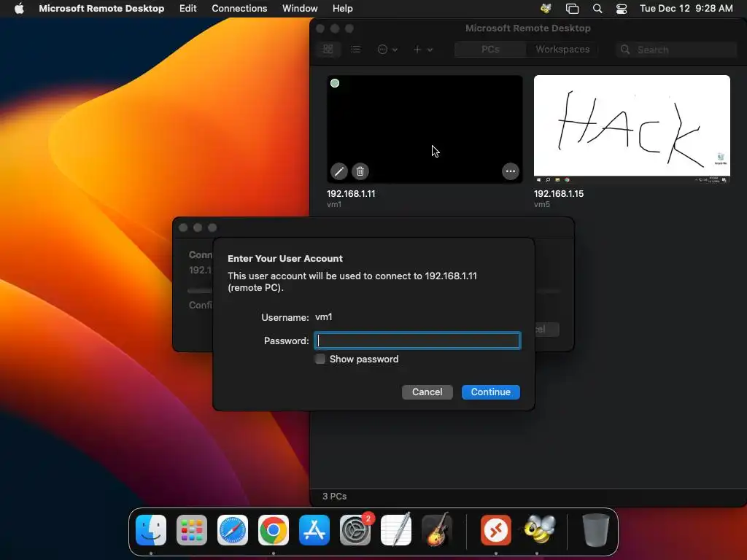Click the date and time in menu bar

pos(686,8)
